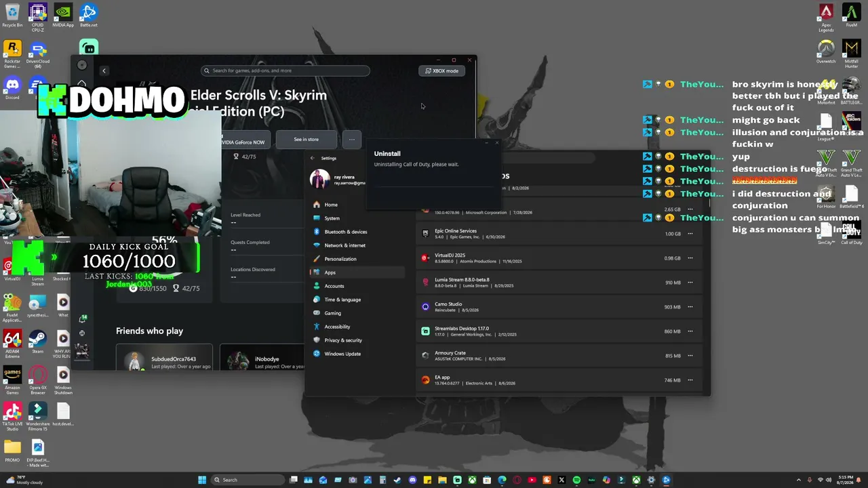Select Armoury Crate app entry

(x=560, y=356)
